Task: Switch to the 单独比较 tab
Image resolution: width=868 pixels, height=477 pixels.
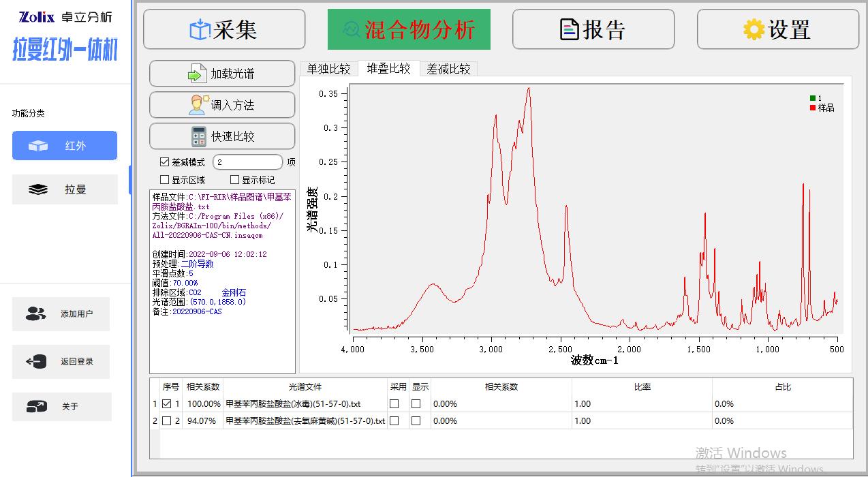Action: pos(328,69)
